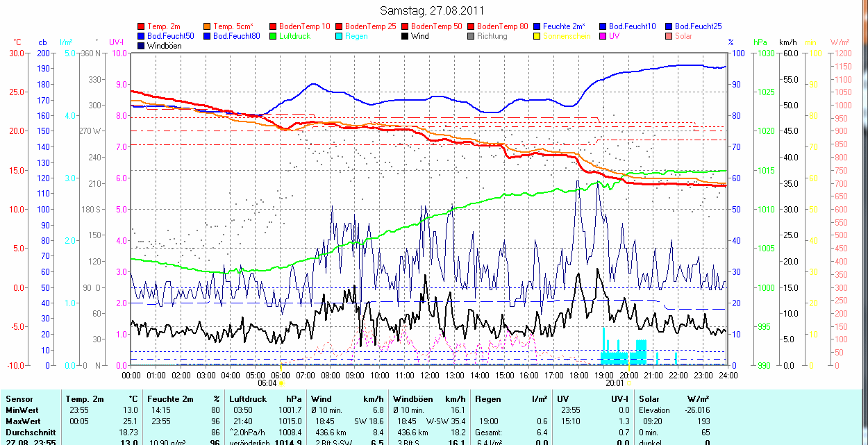Click the black Wind legend square
Screen dimensions: 868x445
pos(405,36)
